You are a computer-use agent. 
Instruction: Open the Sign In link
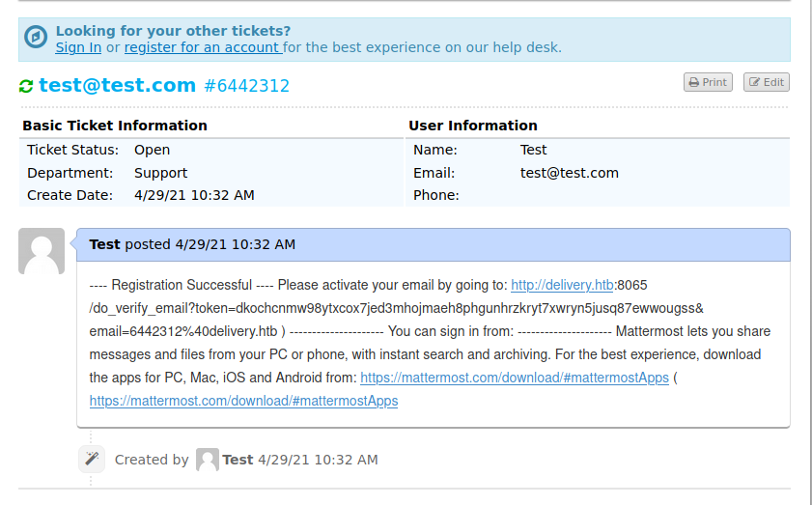click(x=78, y=47)
